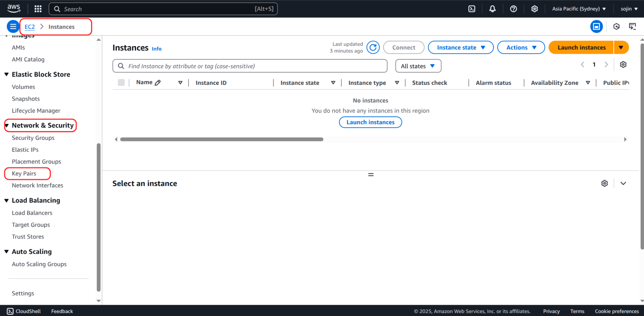Open the Actions dropdown

pyautogui.click(x=521, y=47)
